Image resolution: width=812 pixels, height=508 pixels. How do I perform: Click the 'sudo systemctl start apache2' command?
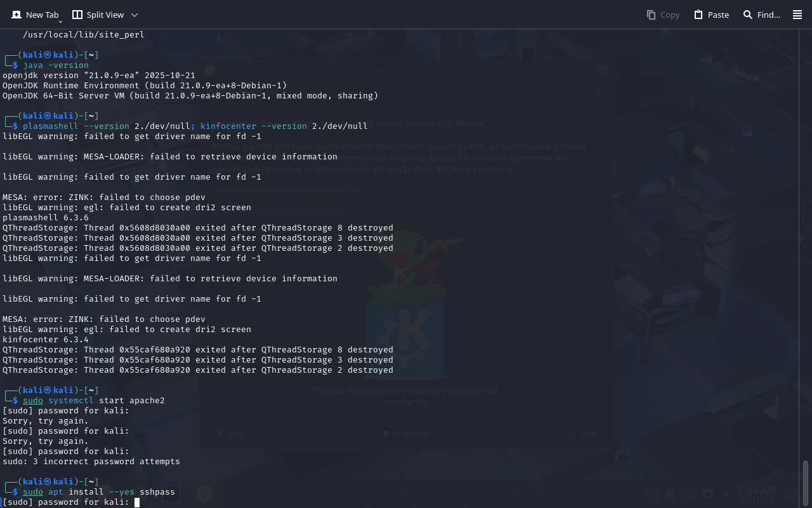point(94,401)
